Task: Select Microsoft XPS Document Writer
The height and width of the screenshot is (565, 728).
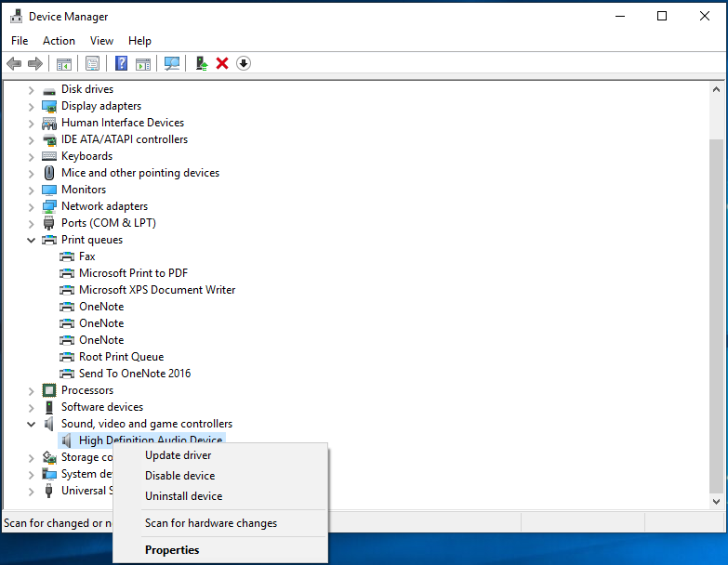Action: click(157, 290)
